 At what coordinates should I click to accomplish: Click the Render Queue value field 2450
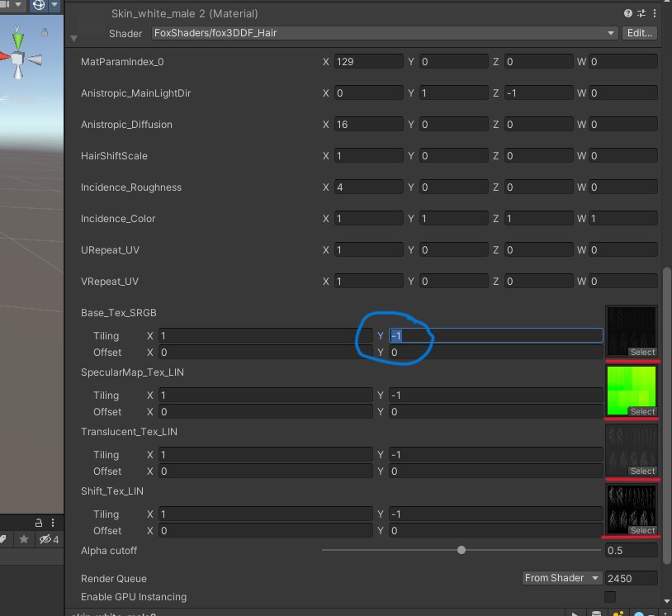(x=631, y=578)
